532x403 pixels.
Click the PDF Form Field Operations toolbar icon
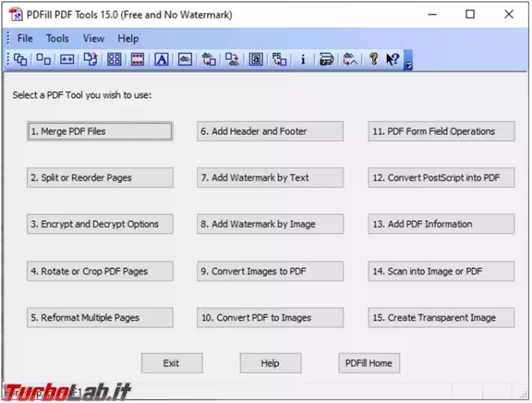pyautogui.click(x=256, y=60)
